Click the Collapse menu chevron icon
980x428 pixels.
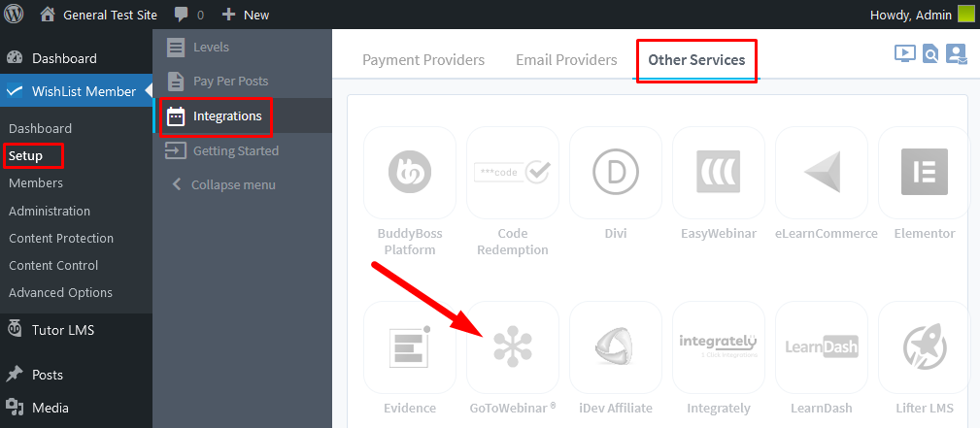click(x=177, y=184)
